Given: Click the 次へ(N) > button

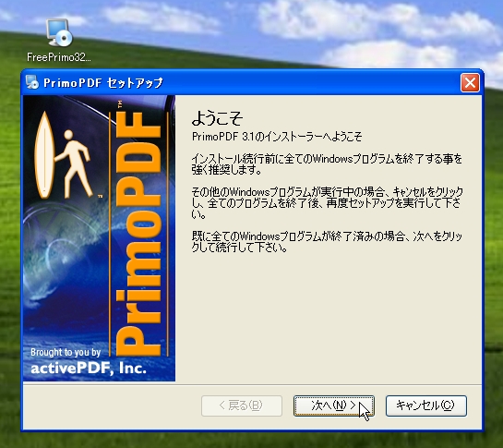Looking at the screenshot, I should [x=334, y=406].
